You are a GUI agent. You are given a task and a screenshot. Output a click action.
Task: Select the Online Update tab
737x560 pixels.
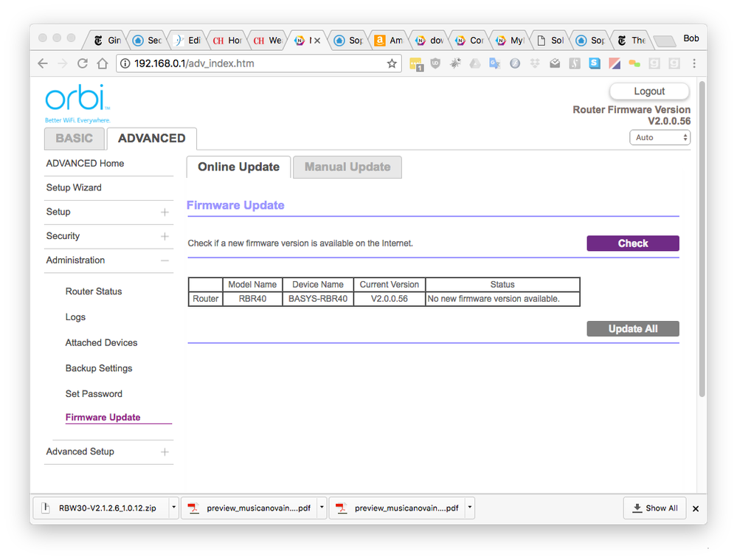pos(239,167)
